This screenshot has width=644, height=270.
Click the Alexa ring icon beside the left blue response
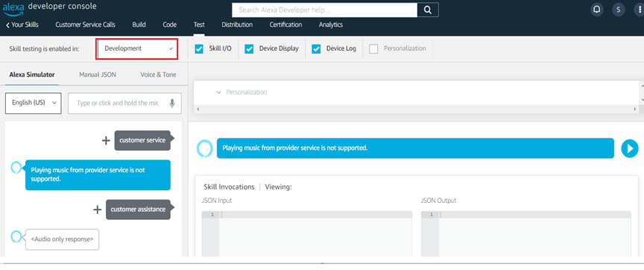(16, 167)
